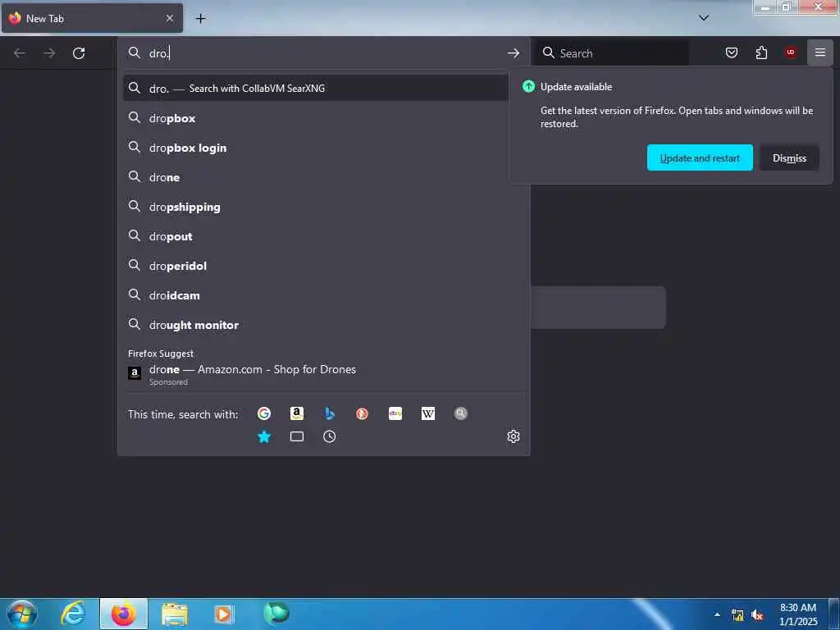840x630 pixels.
Task: Search with Bing icon
Action: coord(330,413)
